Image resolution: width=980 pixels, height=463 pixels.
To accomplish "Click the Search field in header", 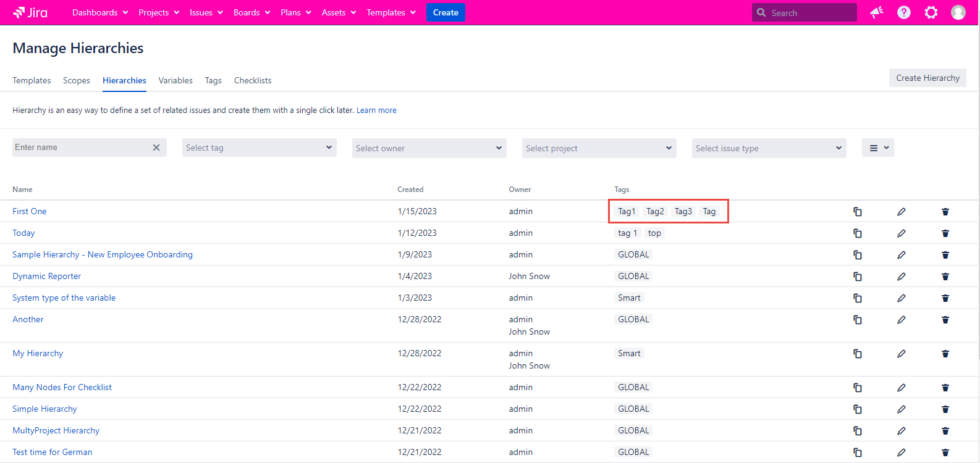I will (805, 12).
